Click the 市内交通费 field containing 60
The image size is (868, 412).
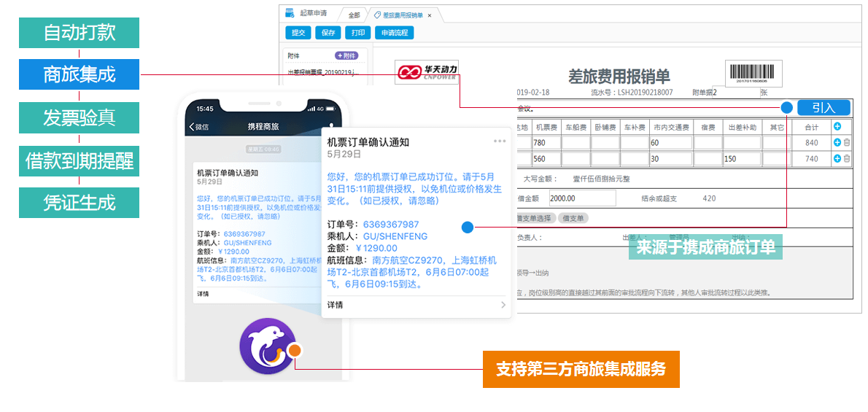671,143
